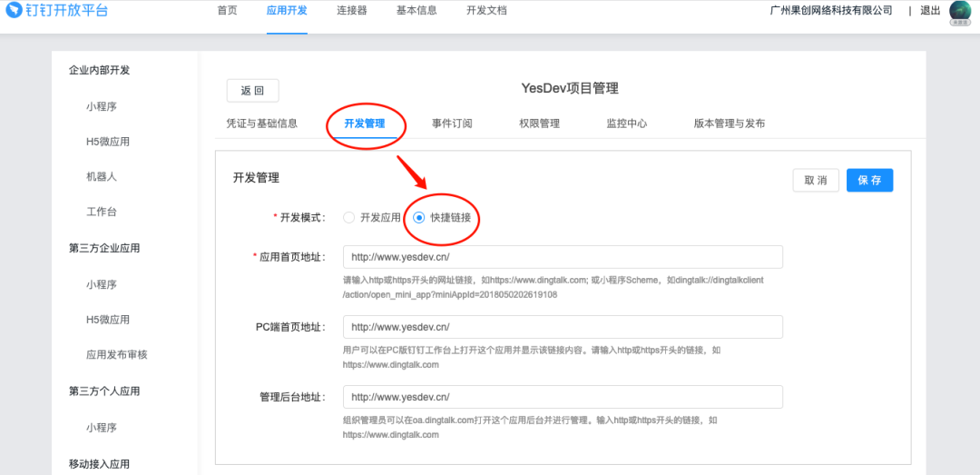The width and height of the screenshot is (980, 475).
Task: Go to 首页 in top navigation
Action: [x=227, y=11]
